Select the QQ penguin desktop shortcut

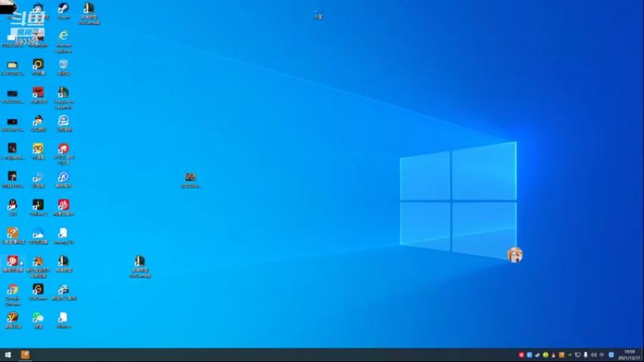pyautogui.click(x=12, y=208)
